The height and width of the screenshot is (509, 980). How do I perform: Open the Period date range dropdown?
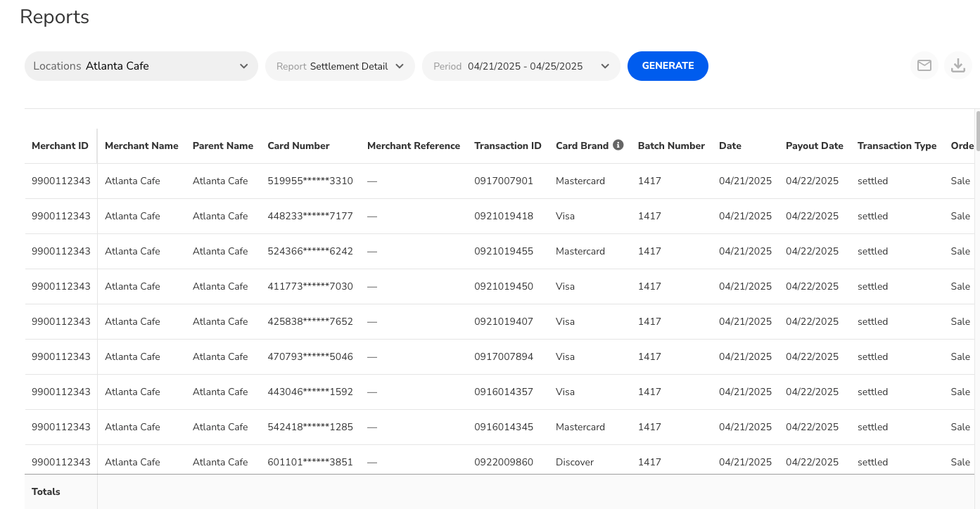pyautogui.click(x=521, y=66)
